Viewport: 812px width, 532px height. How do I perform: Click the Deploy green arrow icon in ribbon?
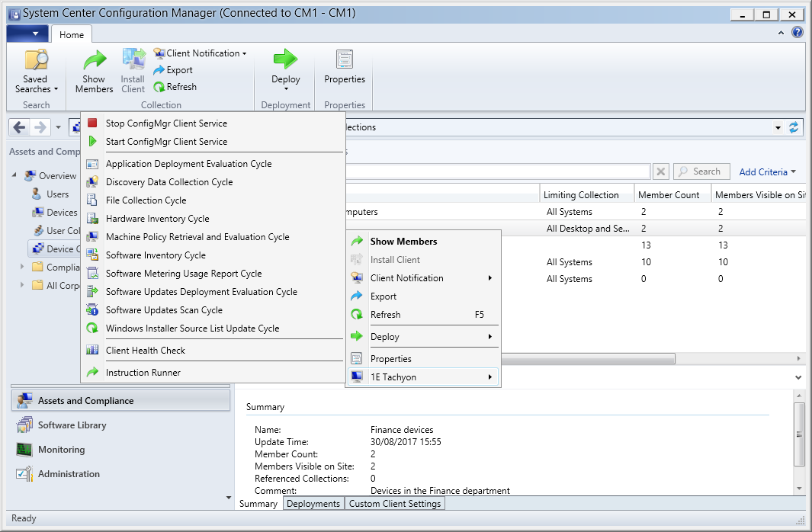285,59
